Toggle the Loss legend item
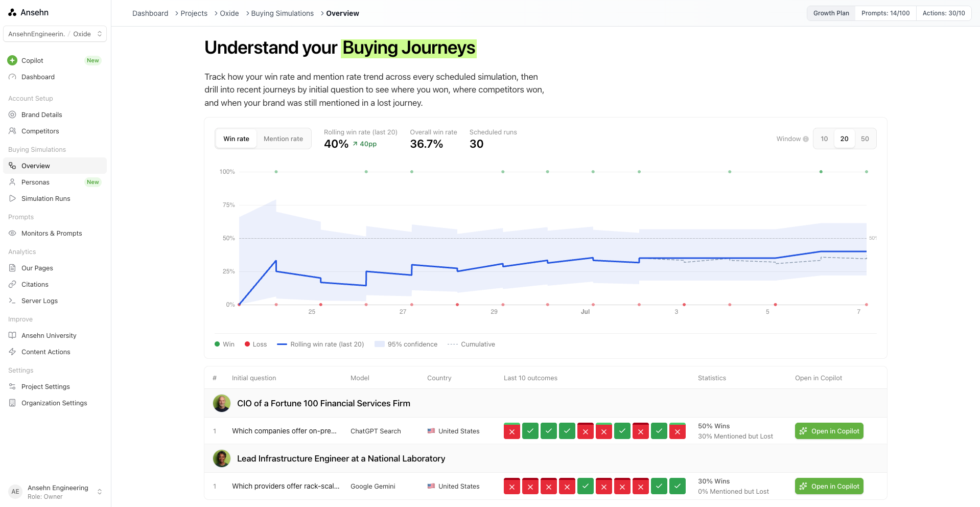980x507 pixels. (255, 344)
